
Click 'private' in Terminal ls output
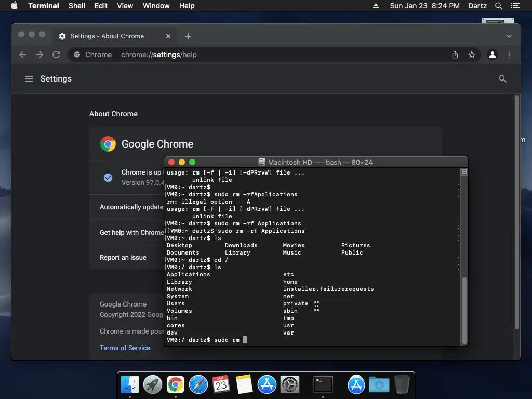[296, 303]
